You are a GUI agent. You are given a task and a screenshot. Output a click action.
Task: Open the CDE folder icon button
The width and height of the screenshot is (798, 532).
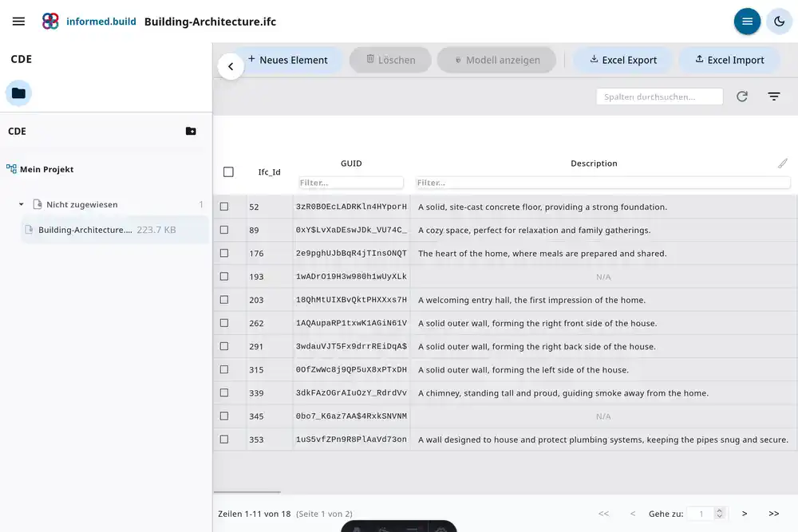[18, 93]
